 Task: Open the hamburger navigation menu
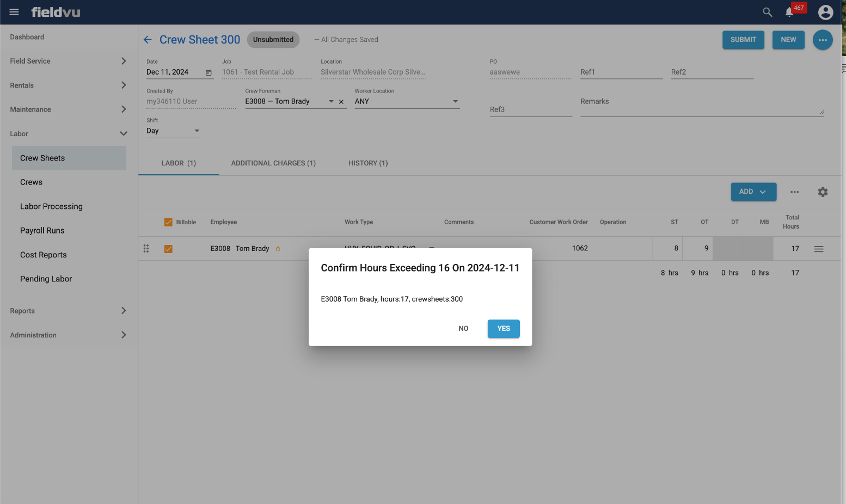click(14, 12)
